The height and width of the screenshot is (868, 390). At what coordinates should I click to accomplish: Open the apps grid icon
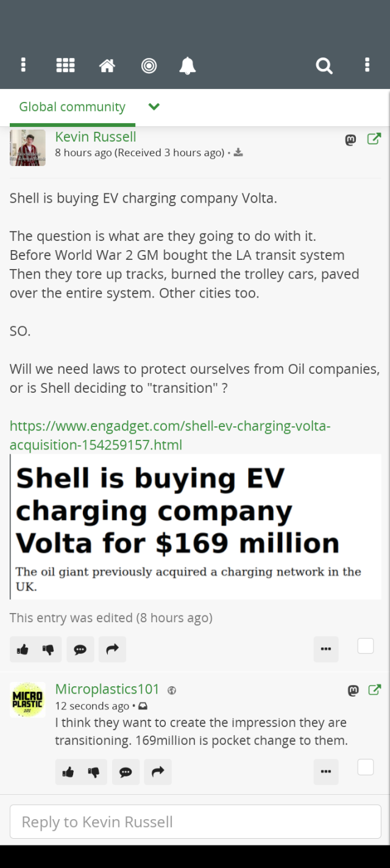(65, 65)
